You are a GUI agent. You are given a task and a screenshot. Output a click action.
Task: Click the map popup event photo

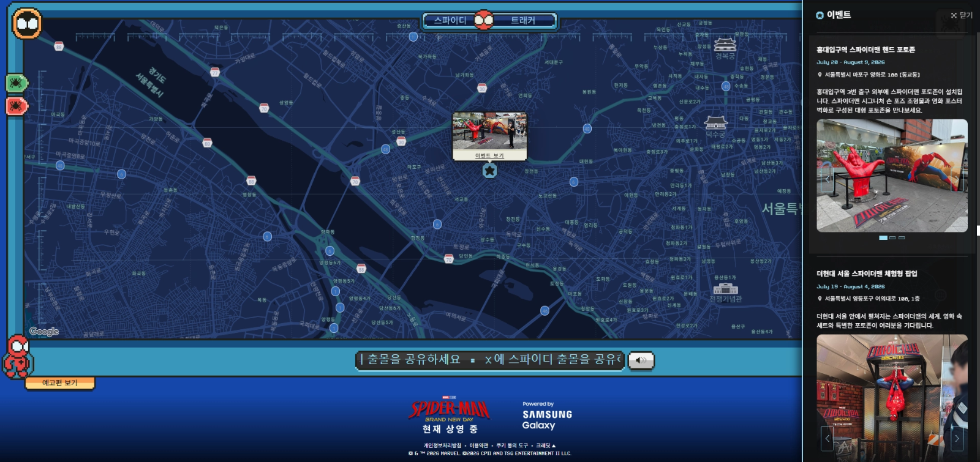pyautogui.click(x=489, y=131)
